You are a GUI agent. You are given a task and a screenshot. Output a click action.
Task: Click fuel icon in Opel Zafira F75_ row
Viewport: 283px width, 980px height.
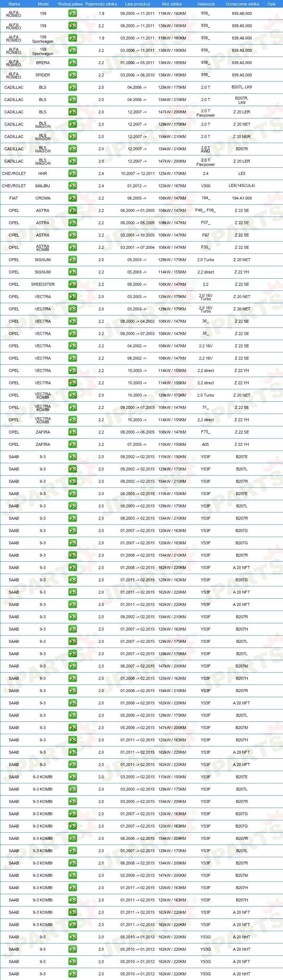(x=72, y=432)
